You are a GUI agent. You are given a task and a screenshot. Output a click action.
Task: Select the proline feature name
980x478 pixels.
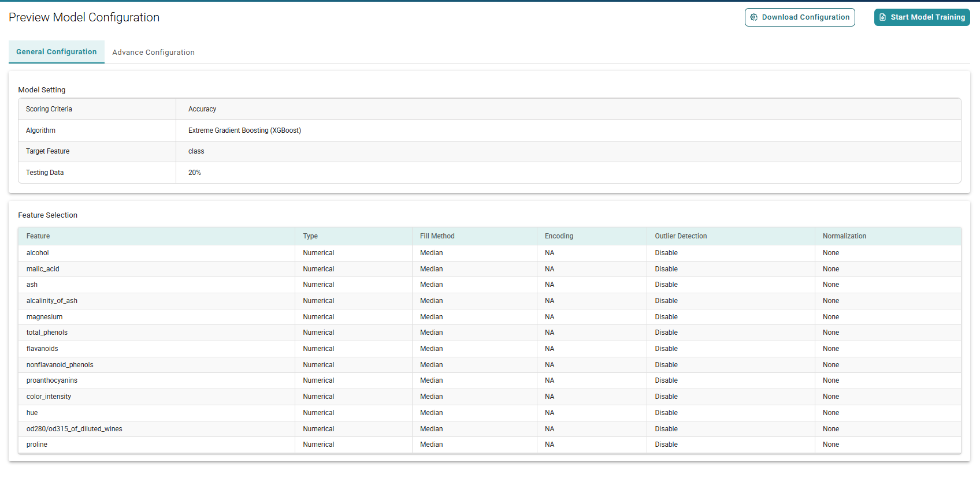tap(37, 445)
